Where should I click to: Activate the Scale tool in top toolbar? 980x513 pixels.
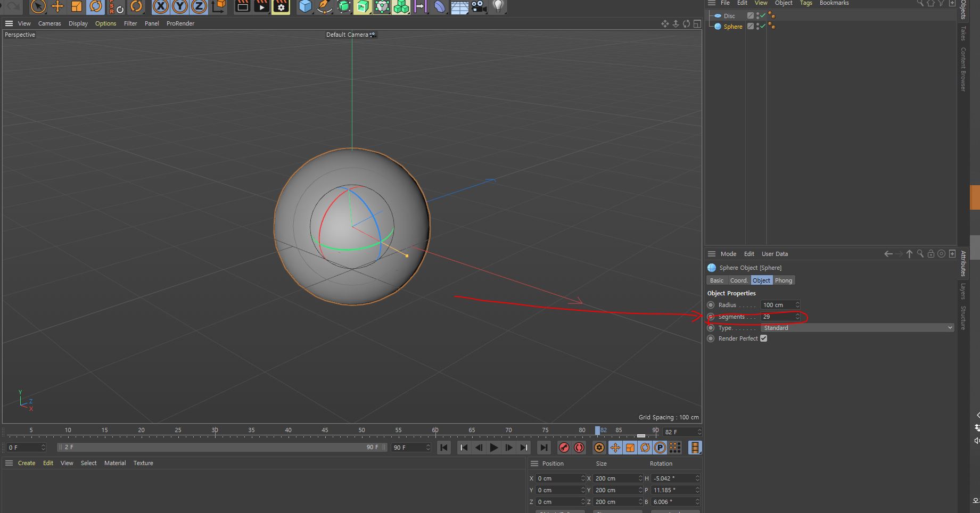pos(77,6)
